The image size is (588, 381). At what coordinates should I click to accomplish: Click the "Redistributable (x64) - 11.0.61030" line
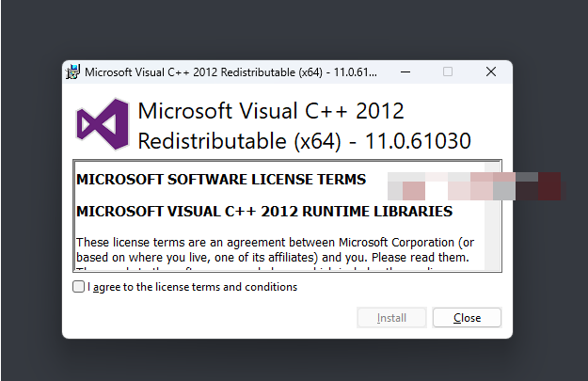(x=304, y=141)
